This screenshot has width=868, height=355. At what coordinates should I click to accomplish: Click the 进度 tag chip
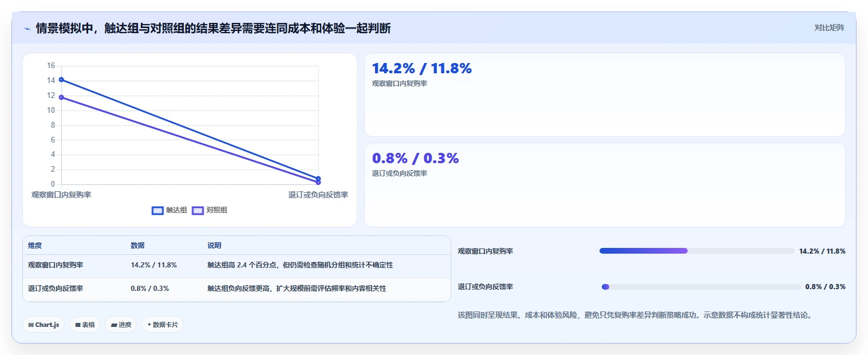coord(121,325)
